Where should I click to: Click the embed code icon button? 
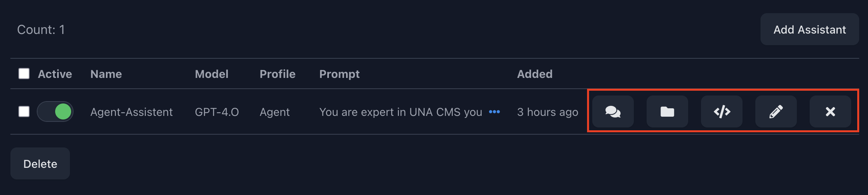pos(721,111)
